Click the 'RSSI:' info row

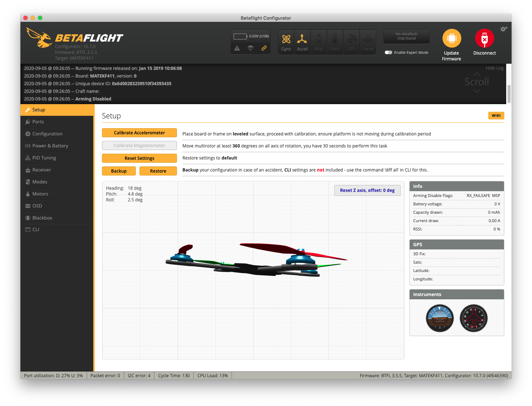coord(457,229)
